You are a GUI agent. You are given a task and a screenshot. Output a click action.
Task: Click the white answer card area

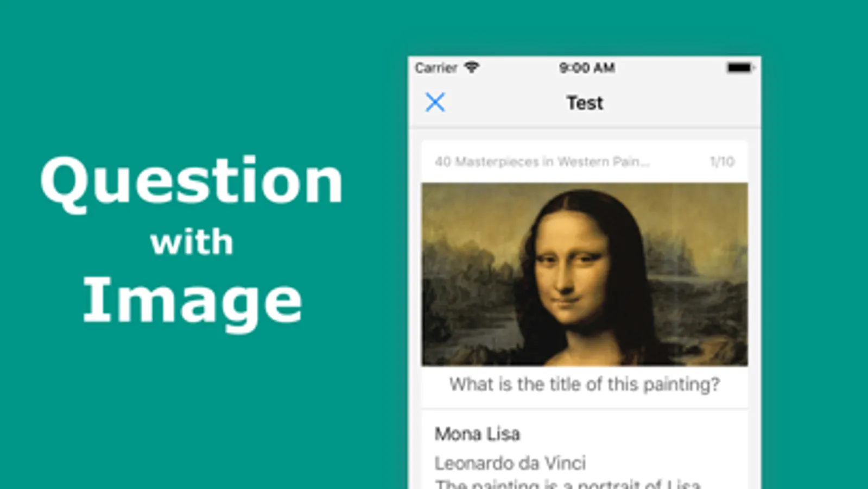coord(585,450)
